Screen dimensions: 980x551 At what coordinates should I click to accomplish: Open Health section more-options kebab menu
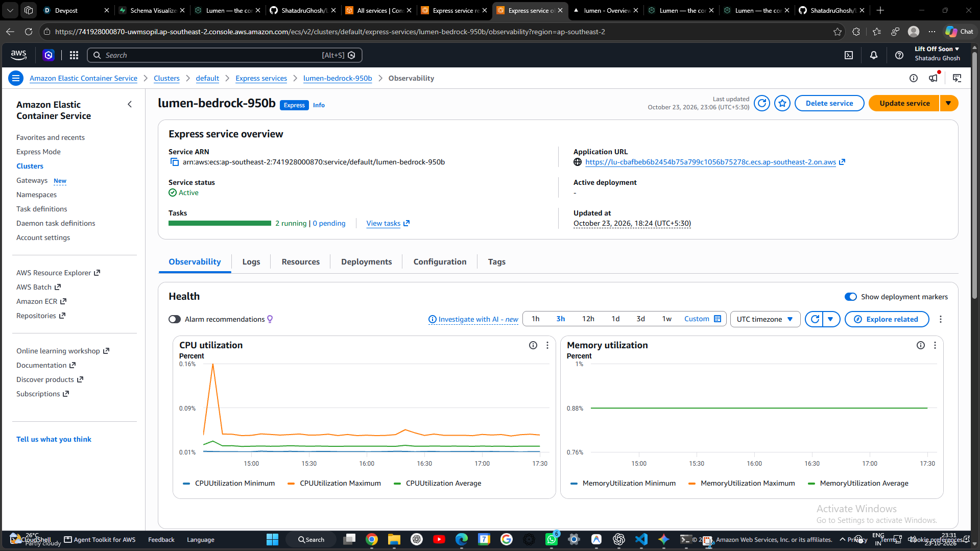point(941,319)
